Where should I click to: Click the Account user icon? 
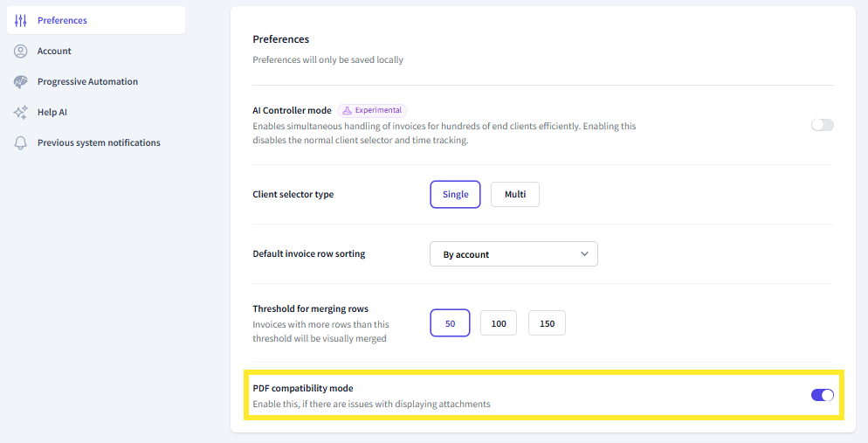pyautogui.click(x=21, y=52)
